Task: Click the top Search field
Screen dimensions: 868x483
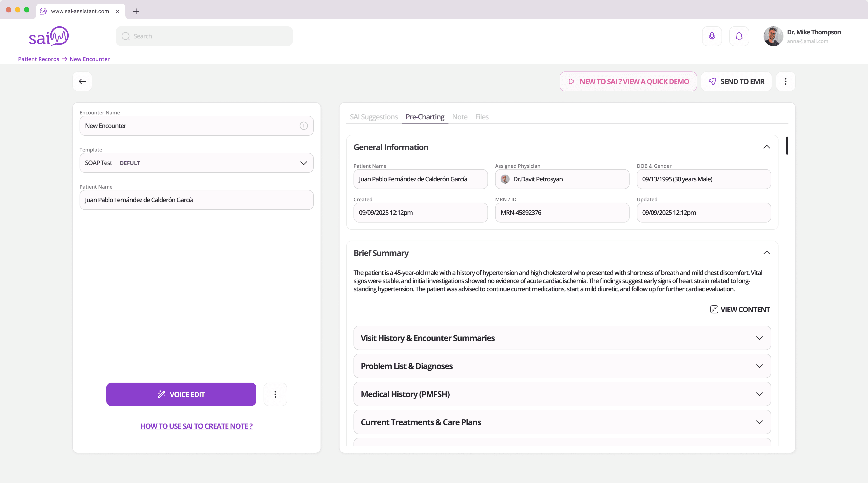Action: click(x=204, y=36)
